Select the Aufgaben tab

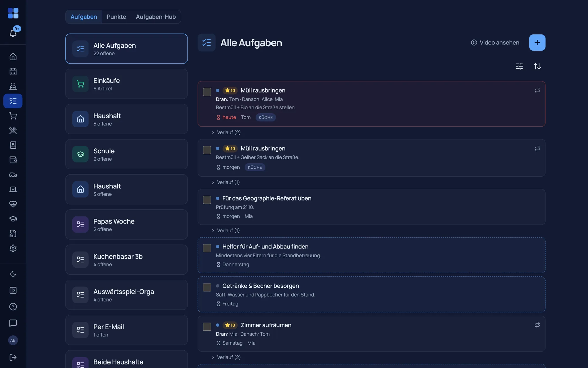coord(84,17)
